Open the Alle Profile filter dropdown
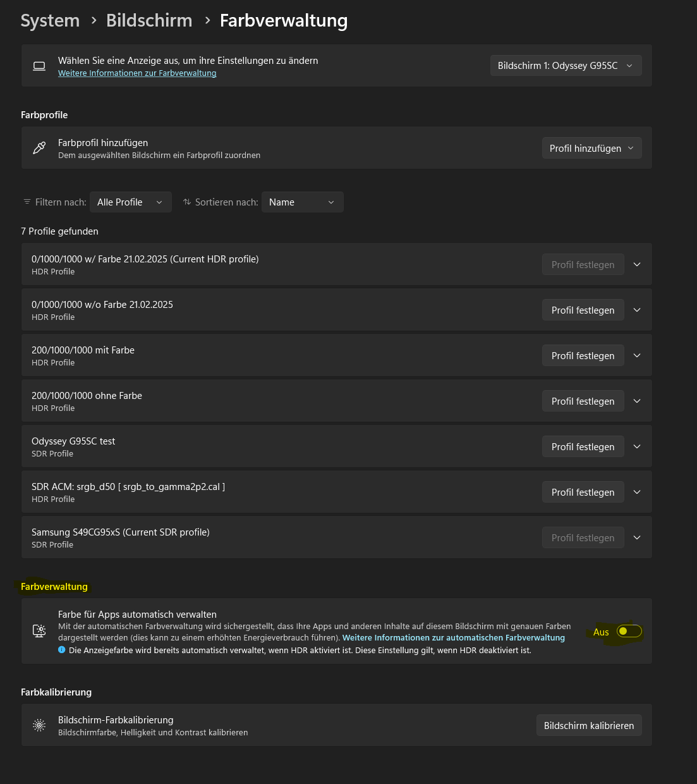This screenshot has height=784, width=697. [x=130, y=202]
